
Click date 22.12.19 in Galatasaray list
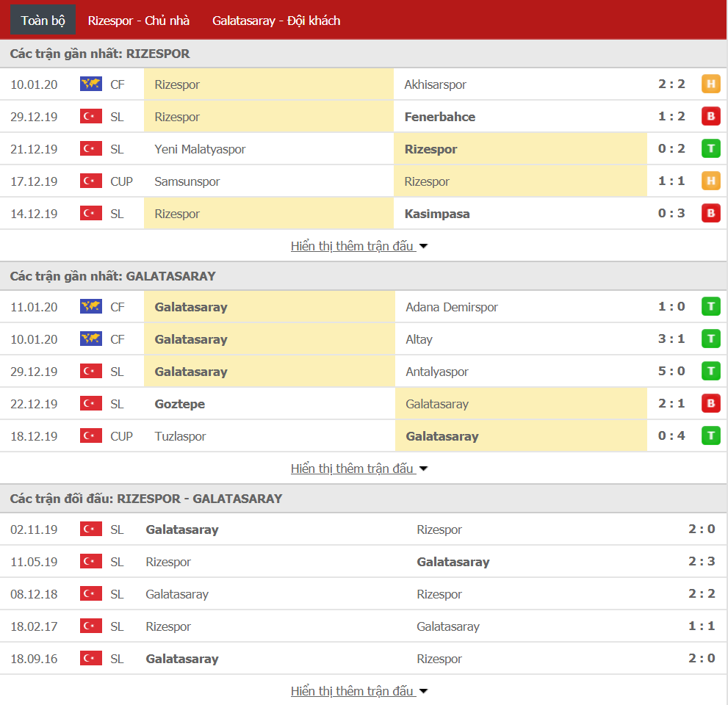coord(34,404)
